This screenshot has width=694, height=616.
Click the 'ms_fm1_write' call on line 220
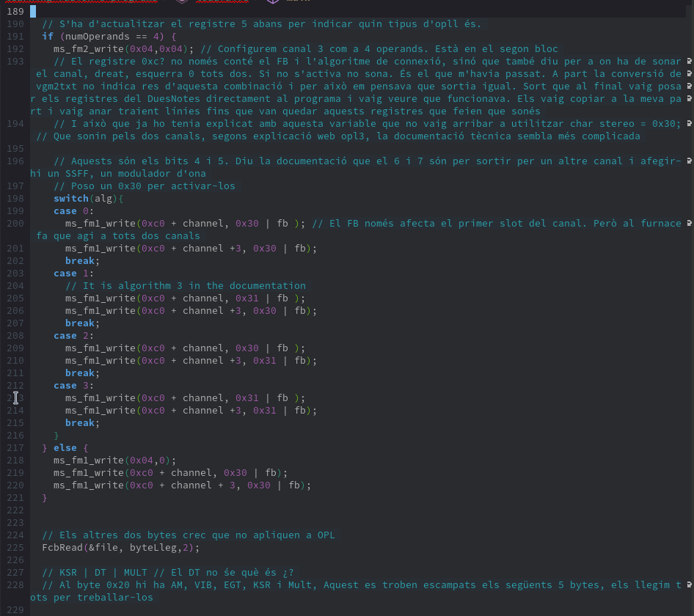(89, 485)
